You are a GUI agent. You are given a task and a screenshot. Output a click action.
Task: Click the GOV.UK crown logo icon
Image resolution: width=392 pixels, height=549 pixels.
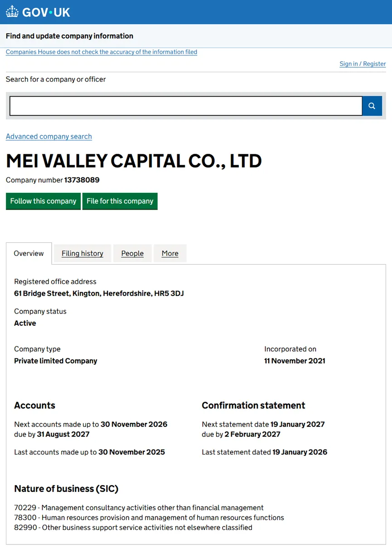click(12, 12)
